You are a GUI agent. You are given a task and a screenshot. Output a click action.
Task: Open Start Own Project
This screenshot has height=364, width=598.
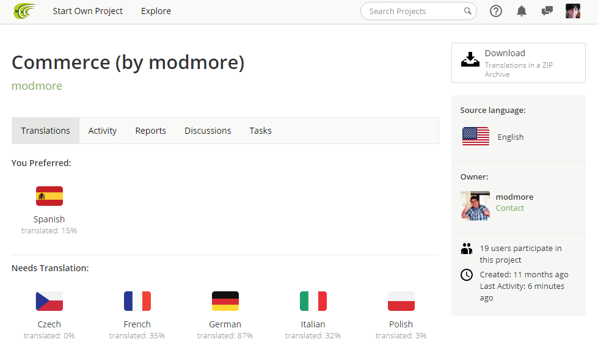88,11
